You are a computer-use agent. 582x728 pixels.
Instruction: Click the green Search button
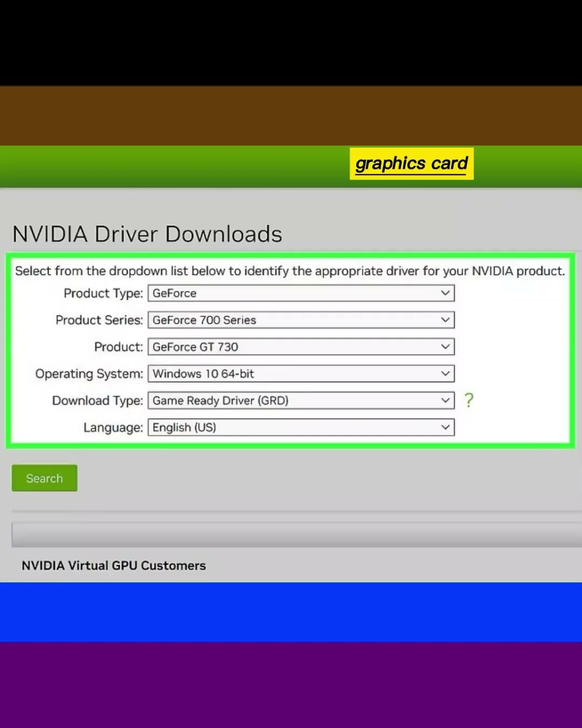pos(45,478)
